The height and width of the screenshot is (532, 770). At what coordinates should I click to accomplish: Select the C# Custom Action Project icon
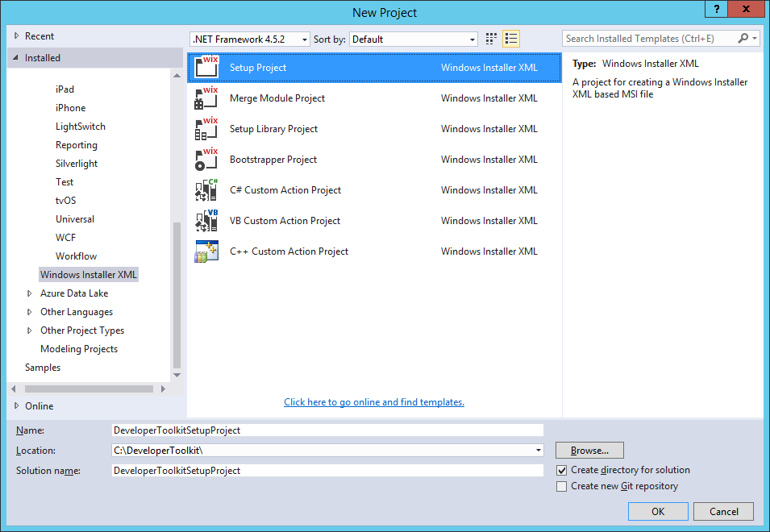point(207,190)
